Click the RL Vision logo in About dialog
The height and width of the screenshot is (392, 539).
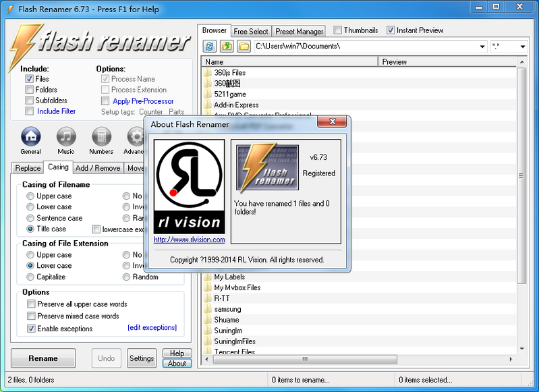(189, 187)
